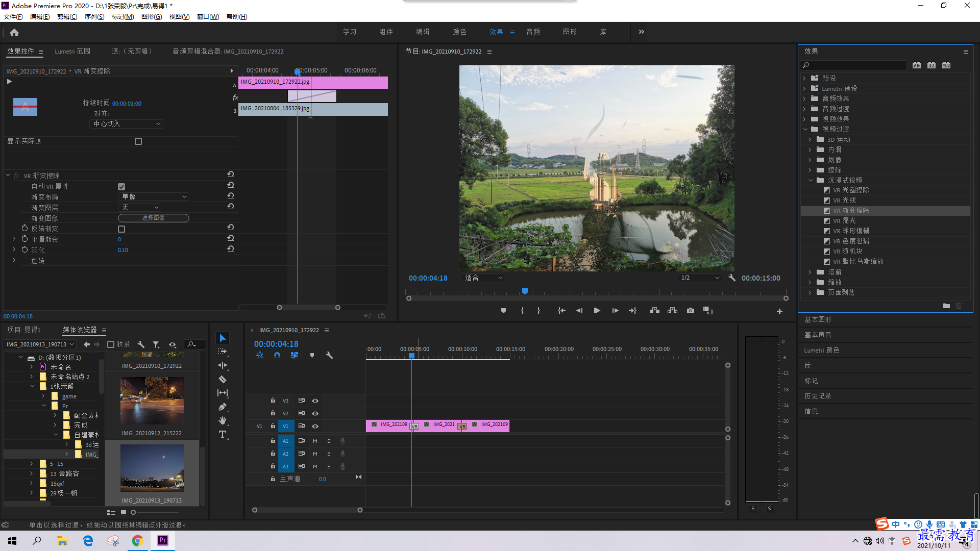The height and width of the screenshot is (551, 980).
Task: Click the Extract button in program monitor
Action: coord(672,311)
